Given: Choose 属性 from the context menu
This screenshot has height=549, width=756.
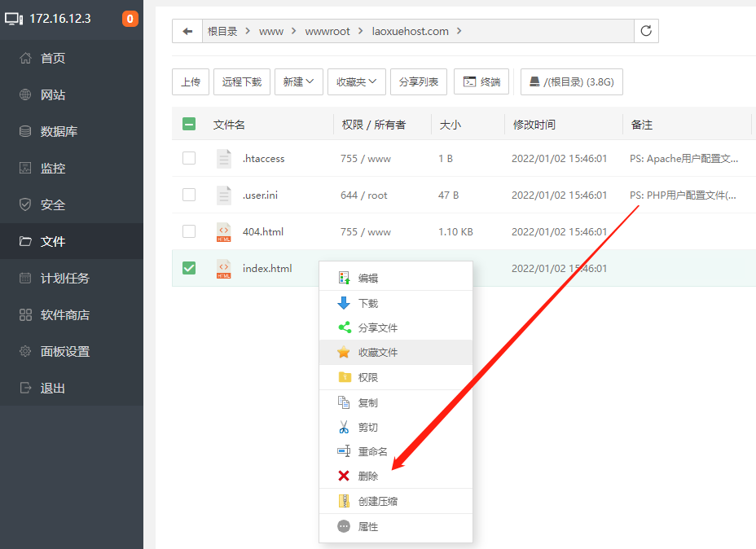Looking at the screenshot, I should 367,526.
